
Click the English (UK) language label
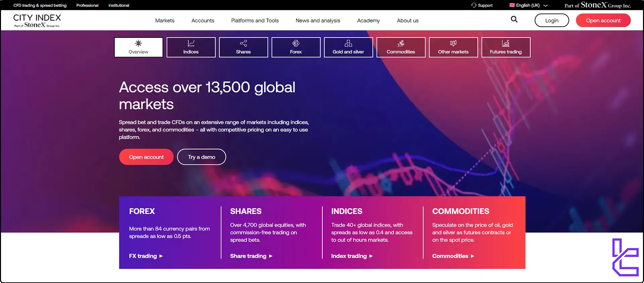(528, 5)
